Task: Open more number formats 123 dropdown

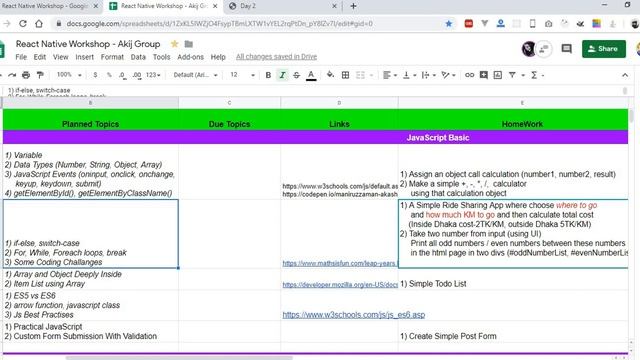Action: 153,75
